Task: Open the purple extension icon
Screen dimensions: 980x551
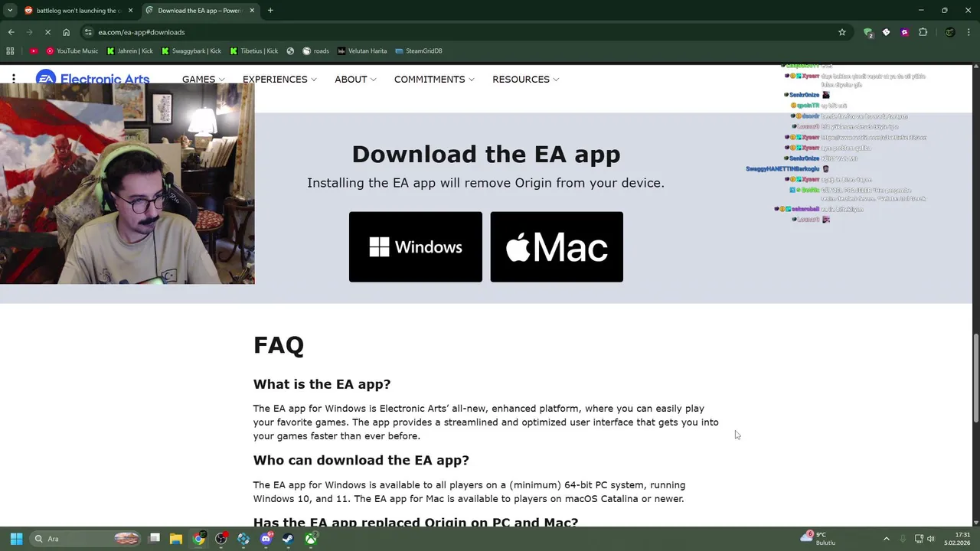Action: pos(904,32)
